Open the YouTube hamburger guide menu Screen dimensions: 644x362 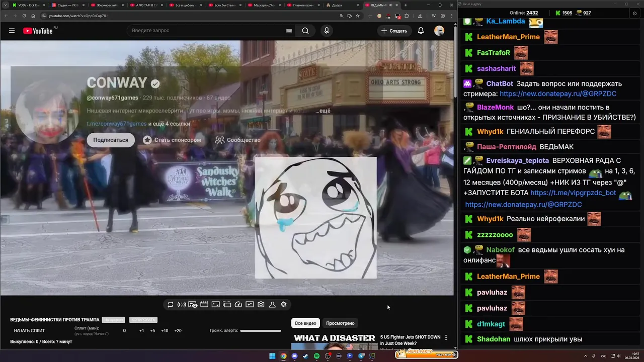(x=12, y=31)
